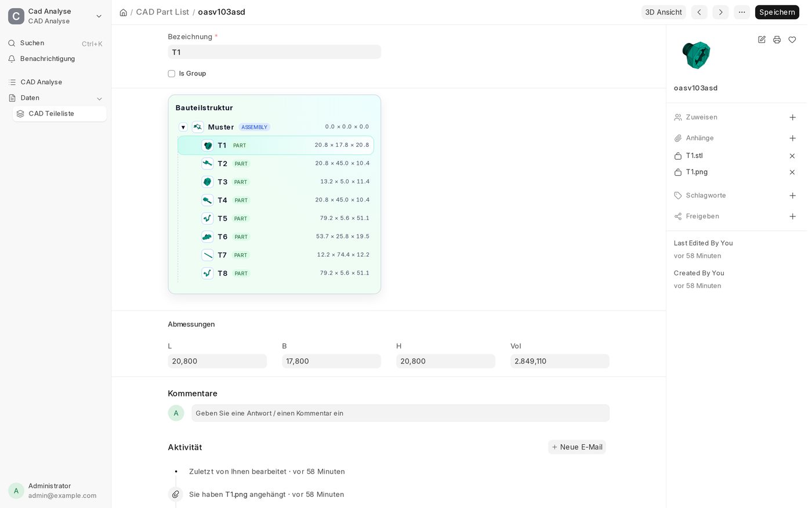Add attachment via Anhänge plus icon
Screen dimensions: 812x508
coord(792,138)
